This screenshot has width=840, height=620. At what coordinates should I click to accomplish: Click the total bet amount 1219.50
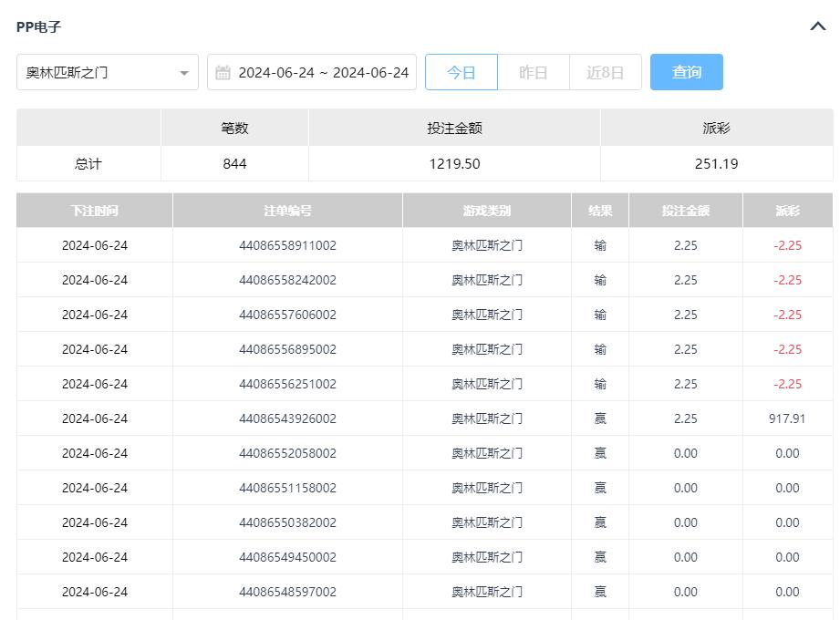tap(454, 164)
